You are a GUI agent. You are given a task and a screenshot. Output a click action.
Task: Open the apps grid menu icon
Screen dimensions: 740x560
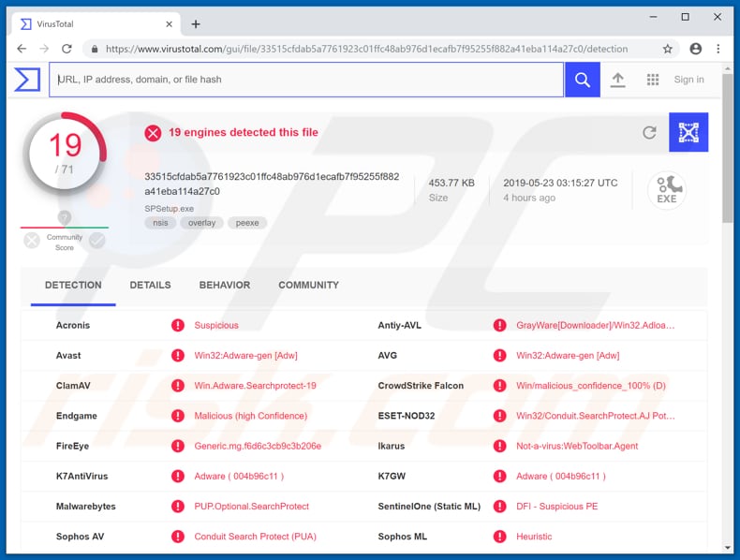tap(653, 80)
